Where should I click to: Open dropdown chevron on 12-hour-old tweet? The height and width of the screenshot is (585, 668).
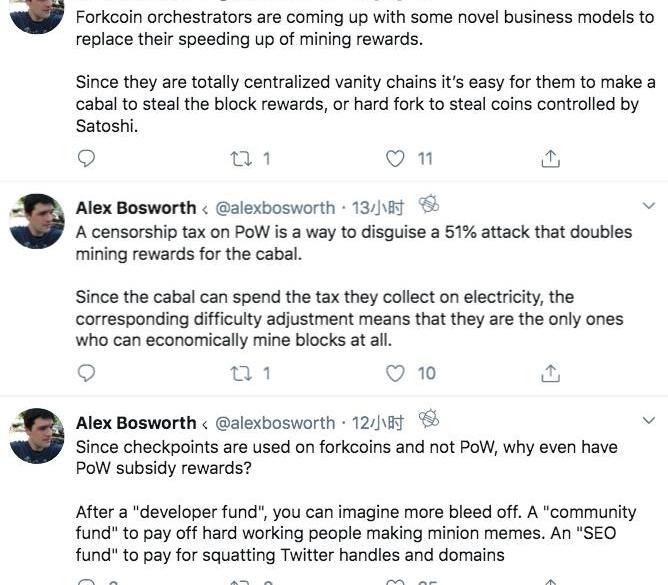(x=647, y=421)
